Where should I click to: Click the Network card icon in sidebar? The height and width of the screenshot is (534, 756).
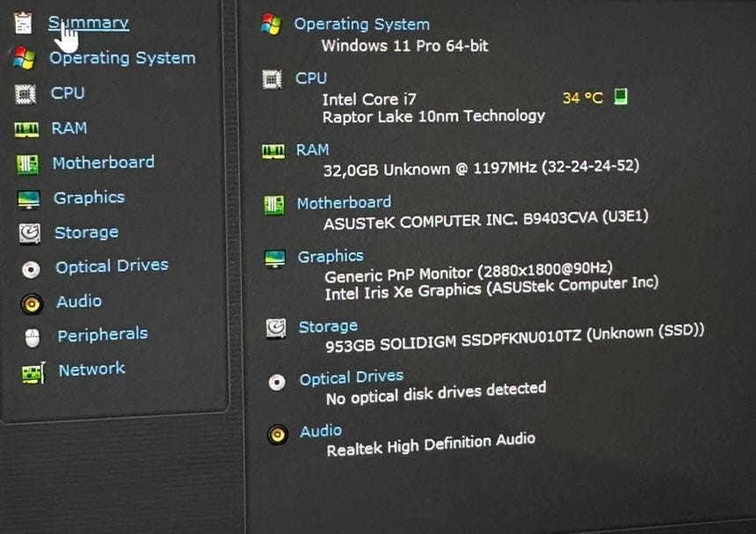click(33, 373)
